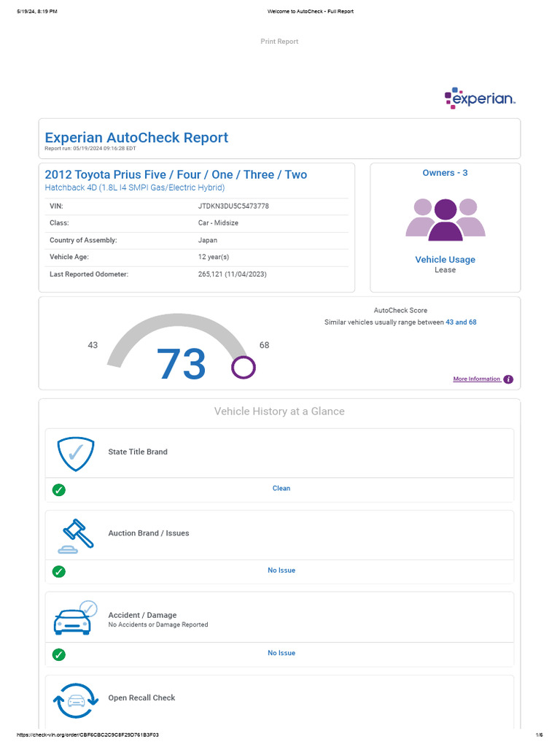
Task: Click the Open Recall Check label
Action: [x=141, y=698]
